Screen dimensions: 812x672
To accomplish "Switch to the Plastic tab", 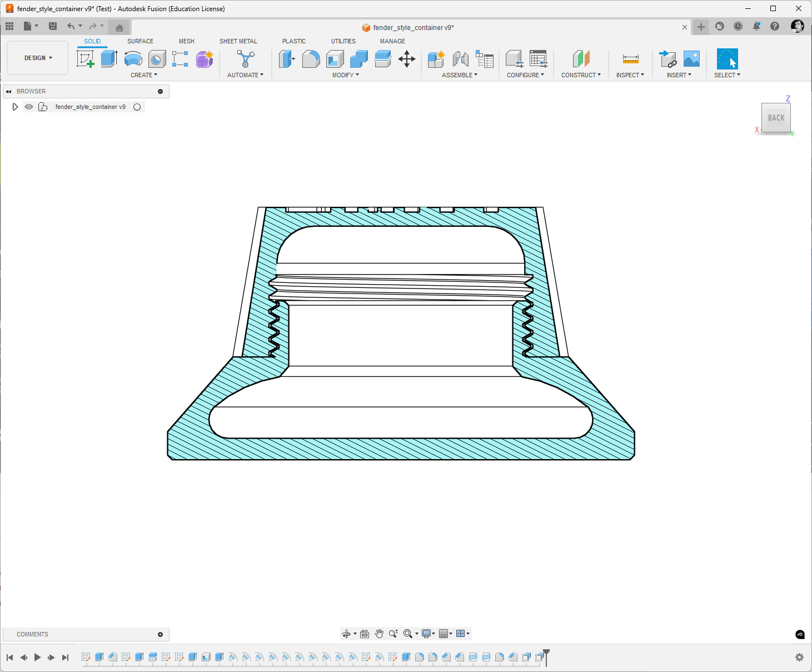I will 294,41.
